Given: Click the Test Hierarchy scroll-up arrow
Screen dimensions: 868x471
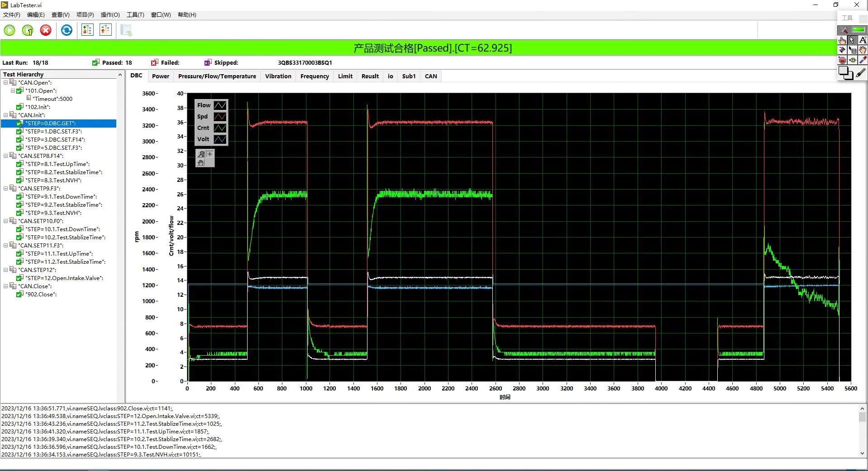Looking at the screenshot, I should point(120,75).
